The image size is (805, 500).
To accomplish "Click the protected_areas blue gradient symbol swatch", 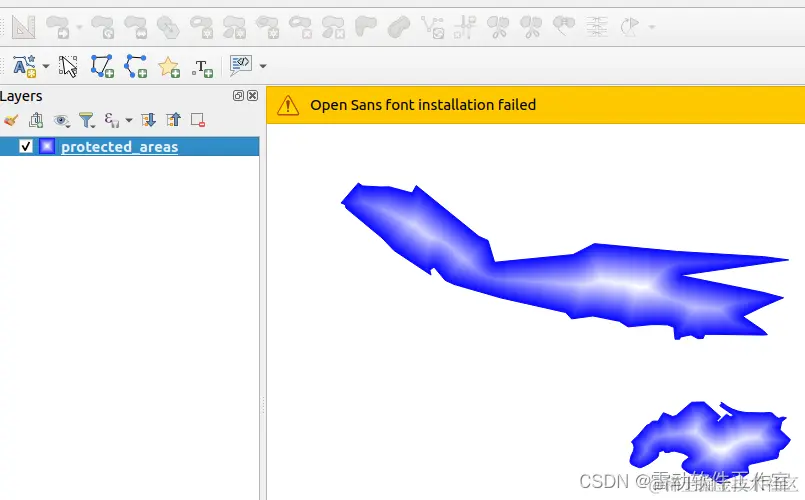I will 47,146.
